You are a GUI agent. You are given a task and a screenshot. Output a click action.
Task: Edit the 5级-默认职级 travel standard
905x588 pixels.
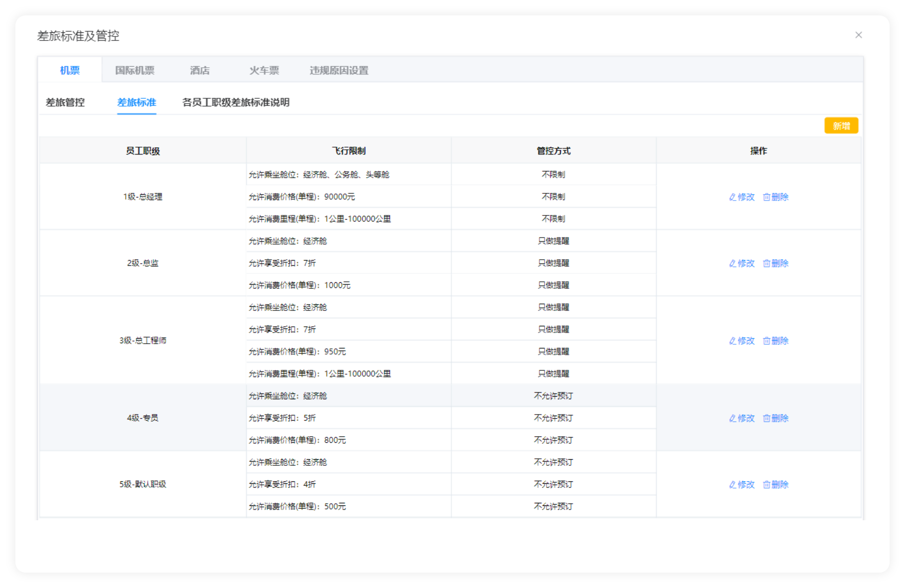click(742, 484)
